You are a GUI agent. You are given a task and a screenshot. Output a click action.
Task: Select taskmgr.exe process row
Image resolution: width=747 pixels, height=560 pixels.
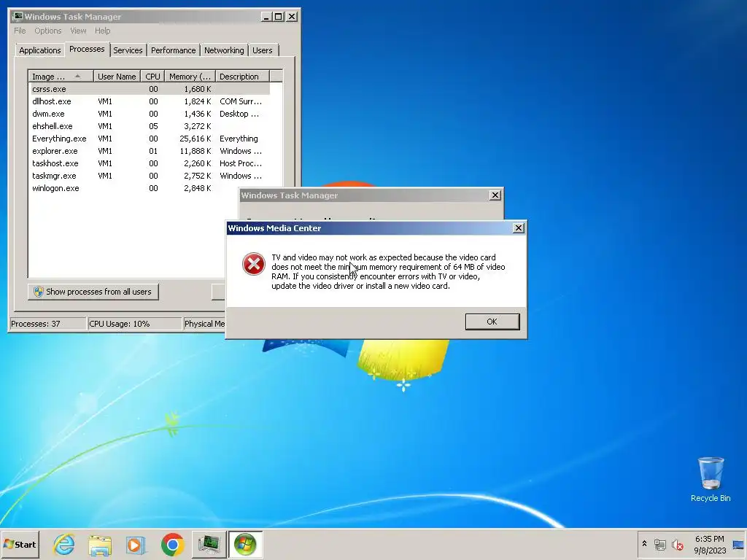[149, 176]
